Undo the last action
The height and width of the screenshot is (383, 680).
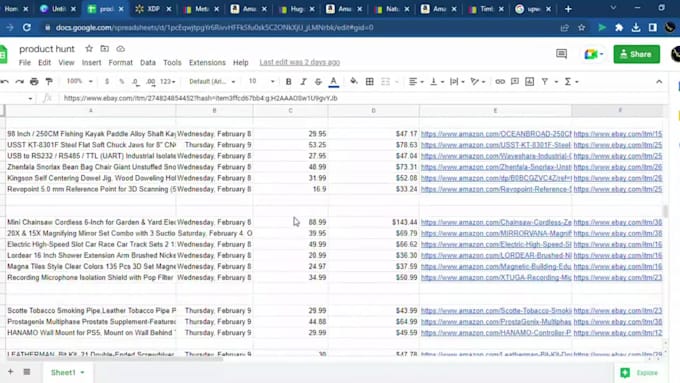pos(5,82)
